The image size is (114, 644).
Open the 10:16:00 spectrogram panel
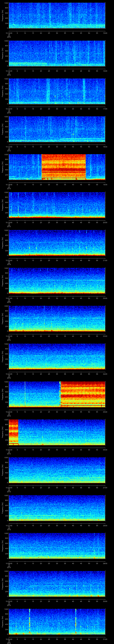[57, 91]
